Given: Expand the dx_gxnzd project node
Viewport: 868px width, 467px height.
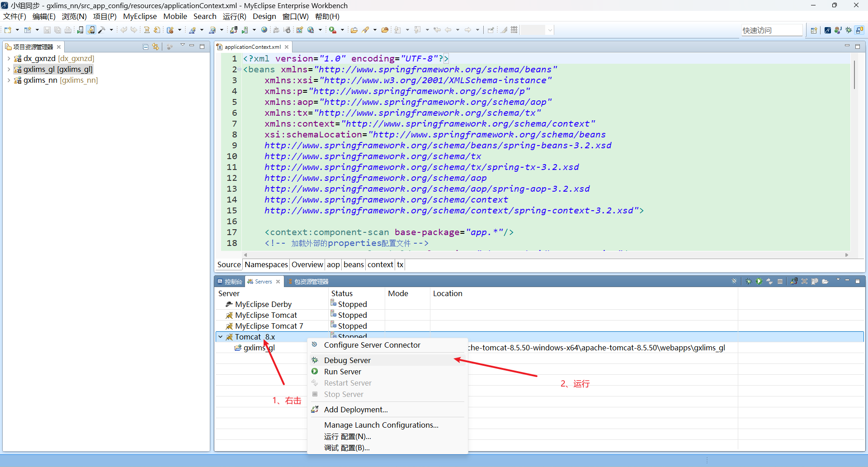Looking at the screenshot, I should [9, 58].
